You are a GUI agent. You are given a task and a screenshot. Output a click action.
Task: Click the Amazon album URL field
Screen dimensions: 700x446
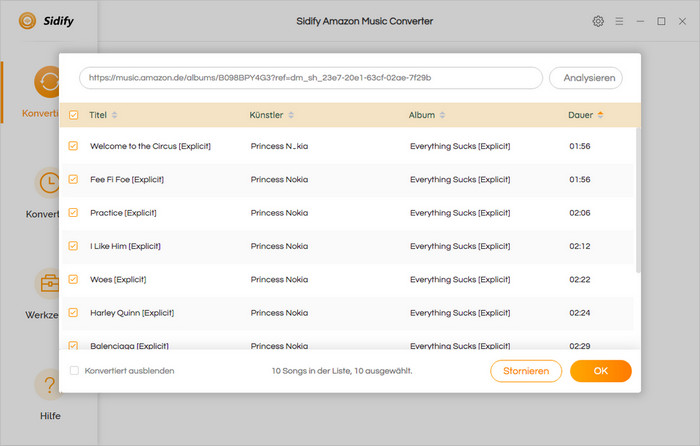pos(311,78)
